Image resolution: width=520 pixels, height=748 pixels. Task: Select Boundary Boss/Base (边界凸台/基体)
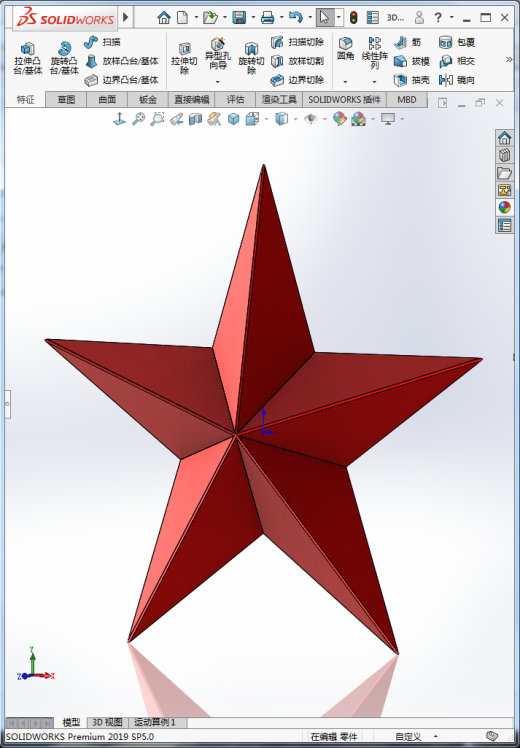point(122,80)
